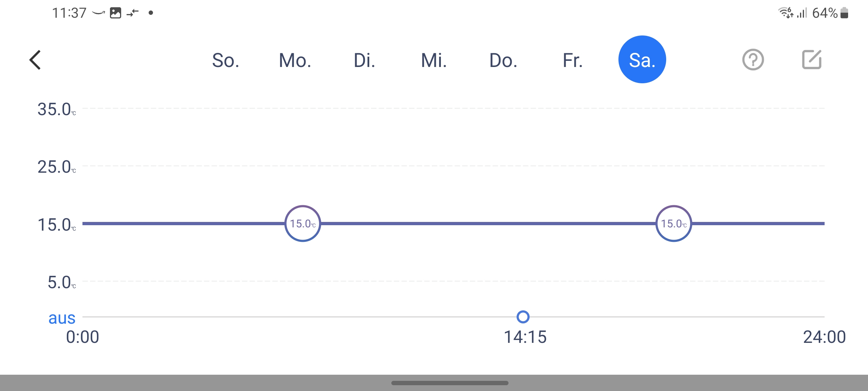This screenshot has height=391, width=868.
Task: Open the Fr. day tab
Action: point(573,60)
